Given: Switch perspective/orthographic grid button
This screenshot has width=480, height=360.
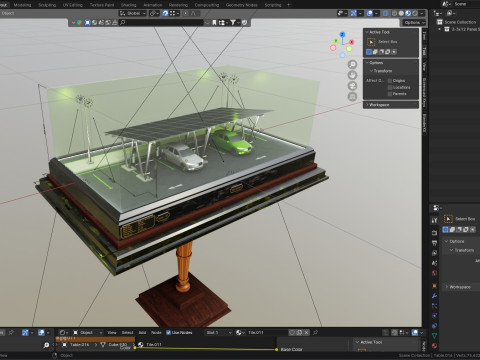Looking at the screenshot, I should pos(352,97).
